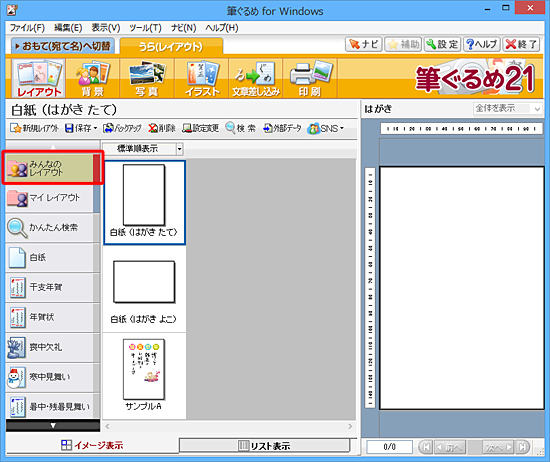Select the 喪中欠礼 category
This screenshot has width=550, height=462.
point(53,347)
